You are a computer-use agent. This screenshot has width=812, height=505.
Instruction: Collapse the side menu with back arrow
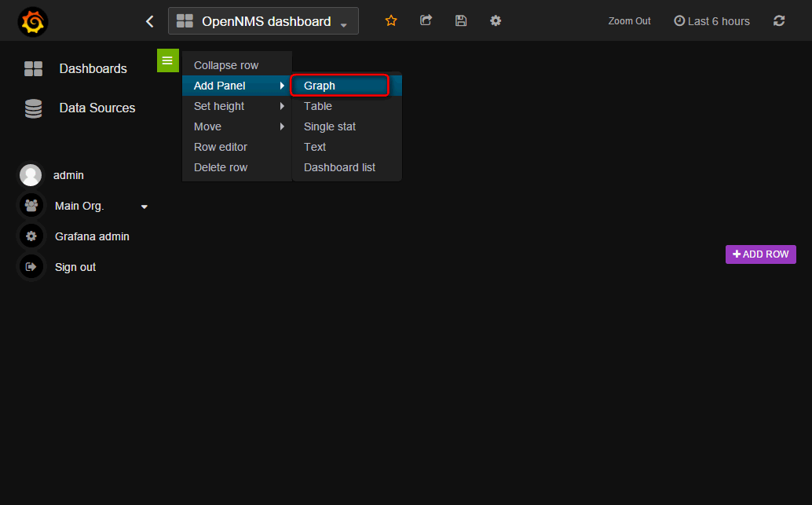coord(150,21)
